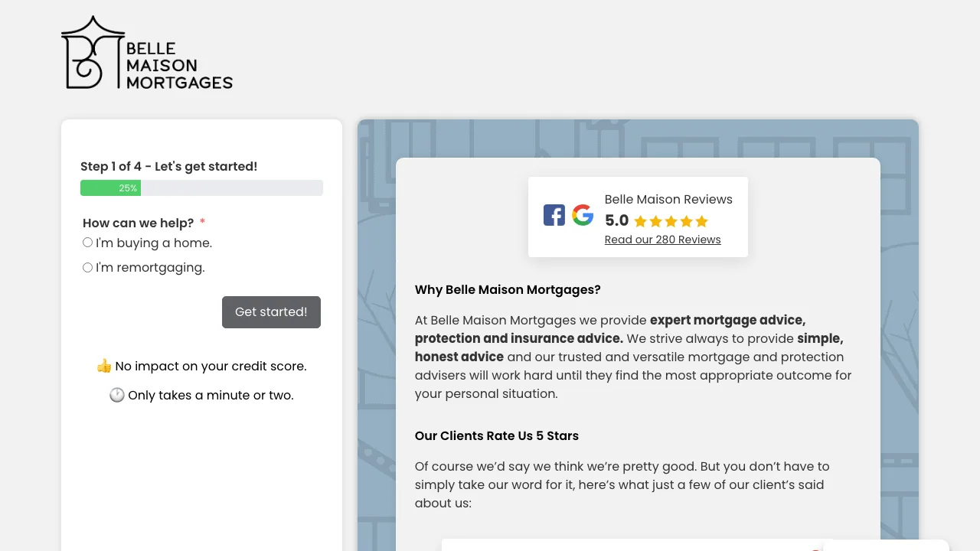The image size is (980, 551).
Task: Choose the buying a home option text label
Action: [x=152, y=243]
